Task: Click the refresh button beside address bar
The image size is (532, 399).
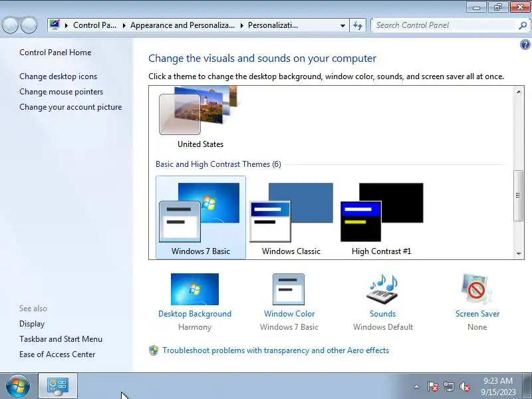Action: (x=358, y=25)
